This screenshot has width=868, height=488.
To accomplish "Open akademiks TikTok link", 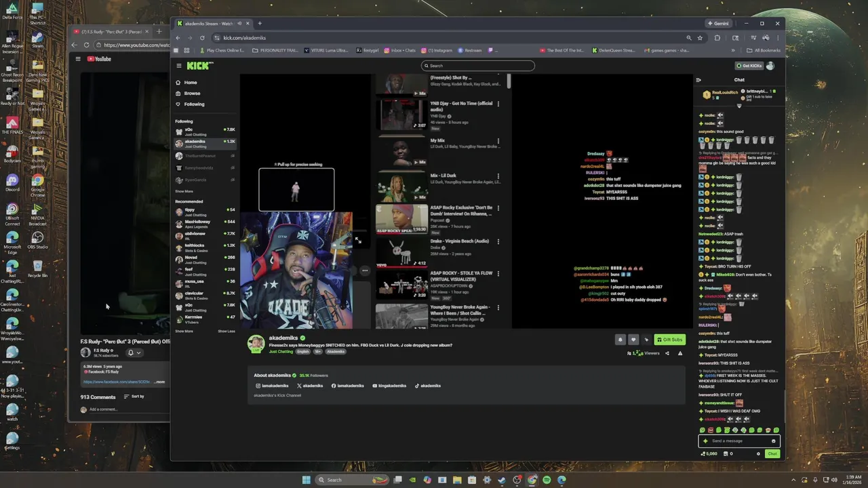I will coord(427,386).
